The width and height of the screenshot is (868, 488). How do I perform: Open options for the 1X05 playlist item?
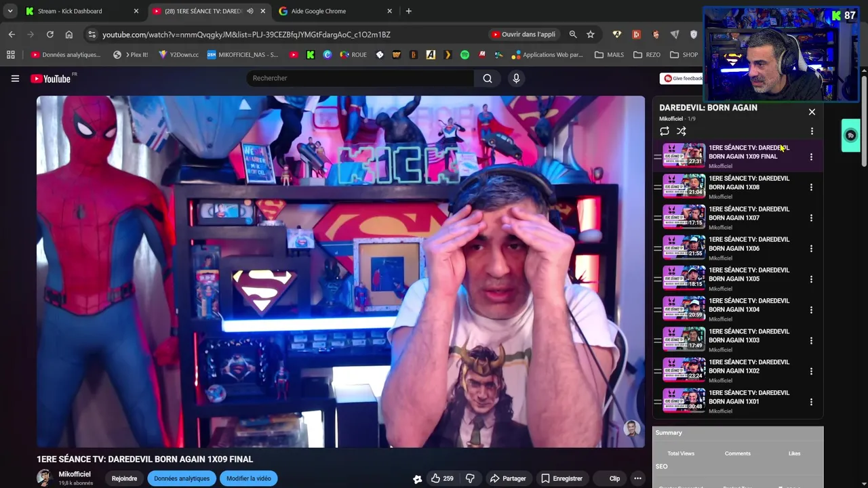811,279
